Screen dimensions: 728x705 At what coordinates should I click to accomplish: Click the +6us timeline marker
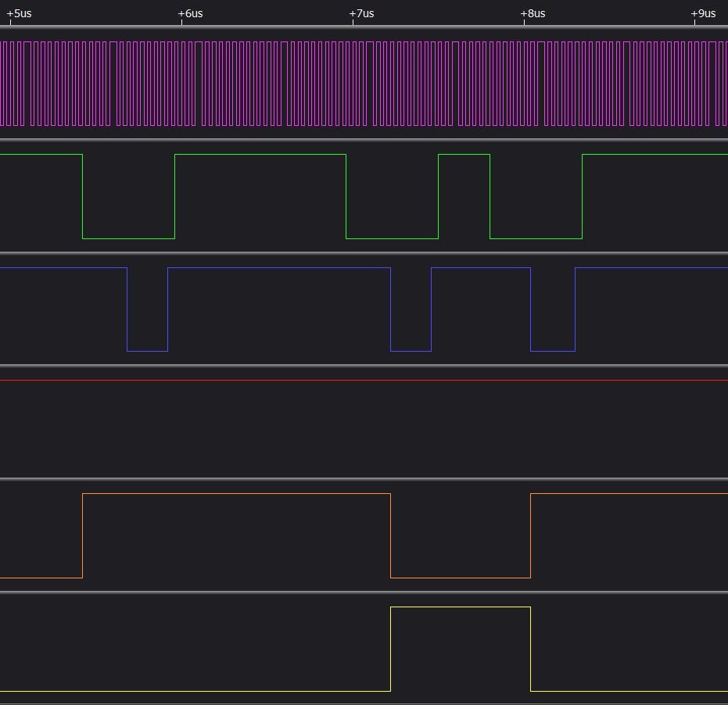coord(190,13)
